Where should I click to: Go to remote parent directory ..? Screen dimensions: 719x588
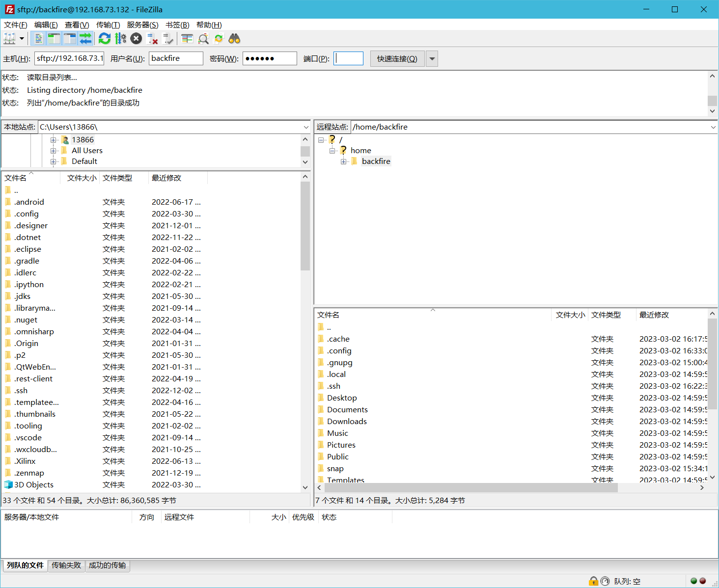point(329,327)
